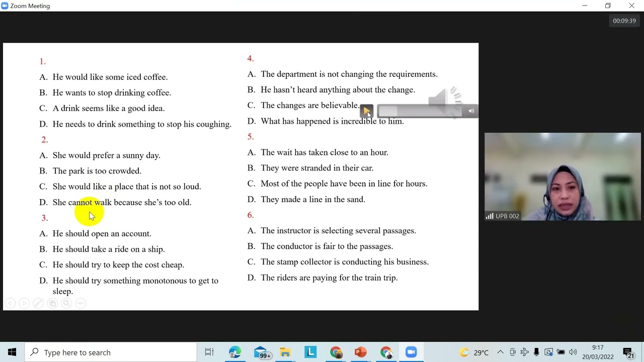Click the Type here to search box
Screen dimensions: 644x362
pos(111,352)
